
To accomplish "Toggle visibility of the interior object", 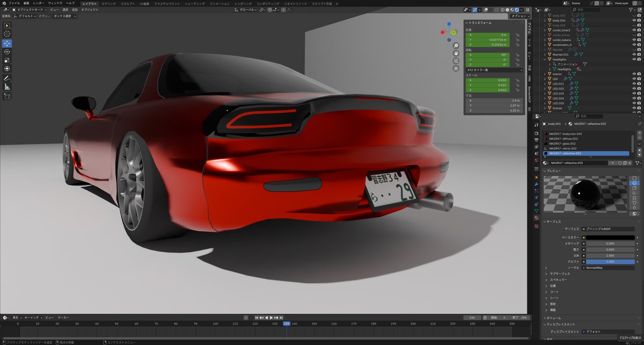I will point(633,74).
